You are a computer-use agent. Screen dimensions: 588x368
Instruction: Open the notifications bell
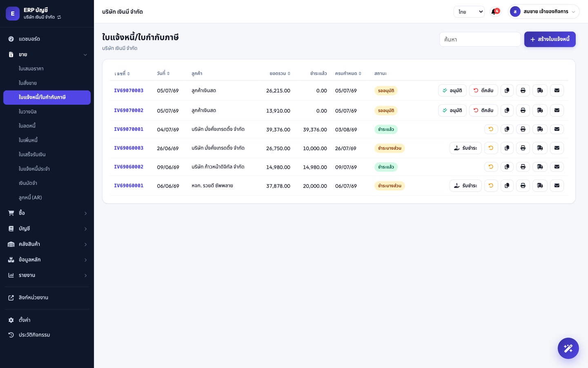[494, 11]
